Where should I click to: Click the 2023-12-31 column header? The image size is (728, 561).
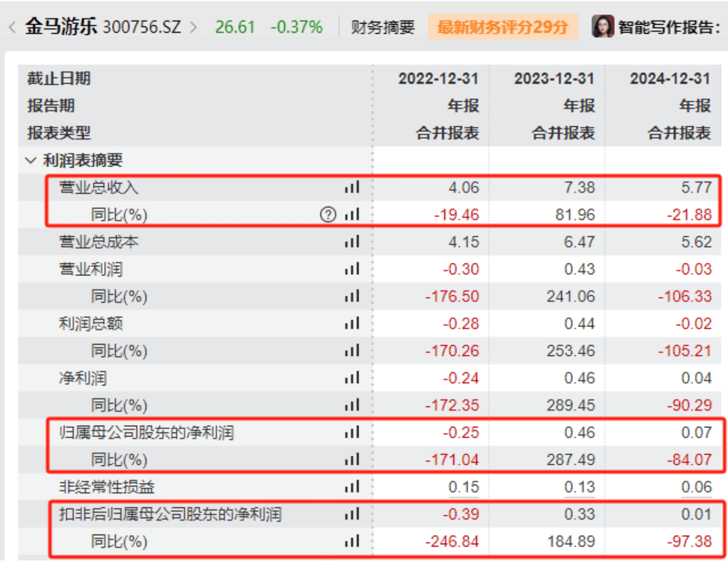[554, 78]
